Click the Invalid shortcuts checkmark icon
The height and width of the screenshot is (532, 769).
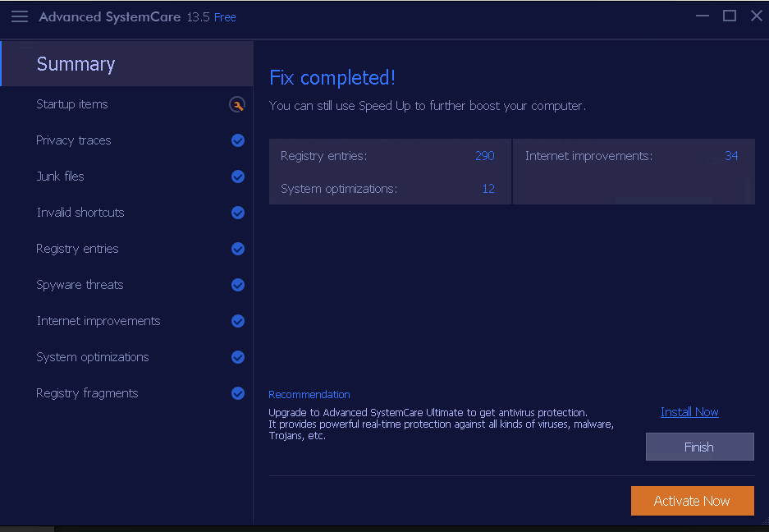(x=238, y=213)
